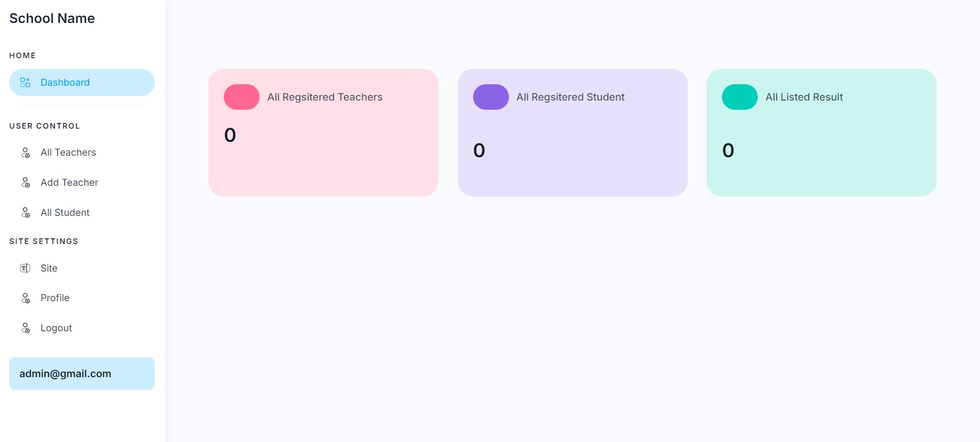Click the admin@gmail.com account box
980x442 pixels.
coord(82,374)
